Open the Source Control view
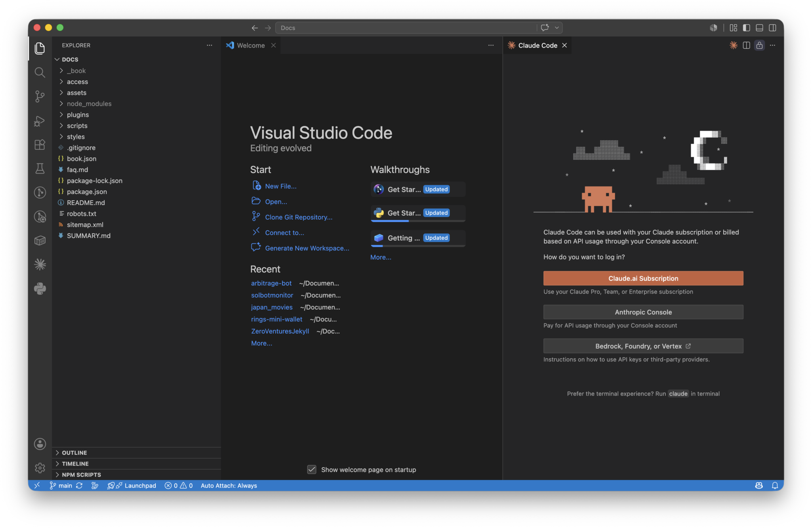812x528 pixels. [x=40, y=96]
